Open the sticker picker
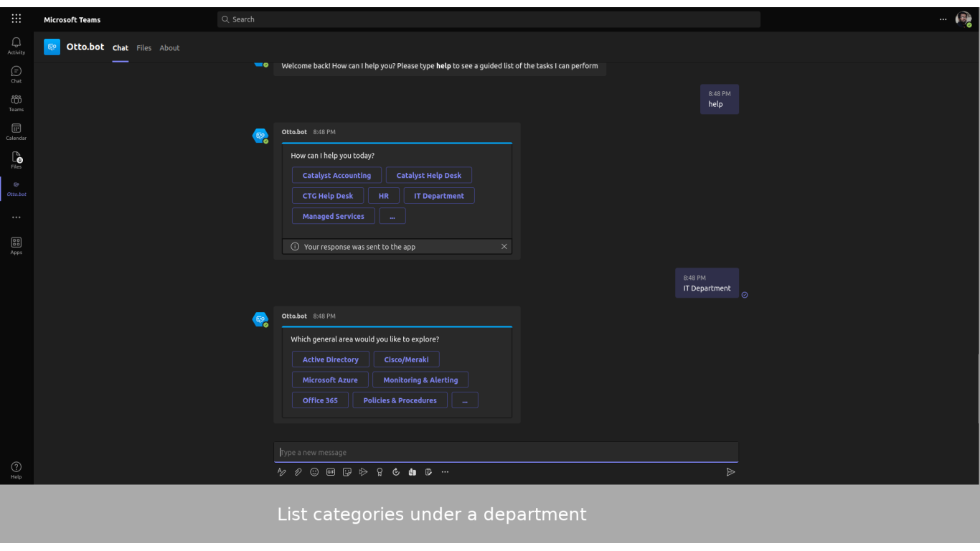The width and height of the screenshot is (980, 551). coord(347,472)
